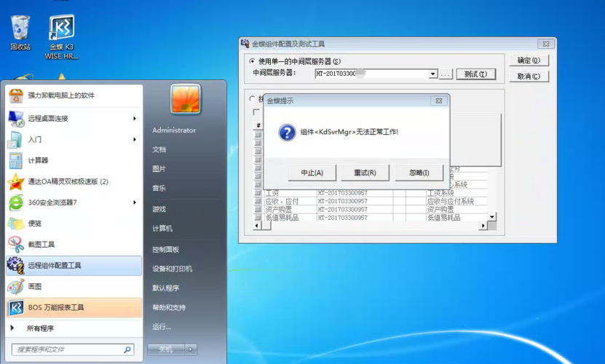Click the 关机 shutdown button
Screen dimensions: 605x364
166,349
